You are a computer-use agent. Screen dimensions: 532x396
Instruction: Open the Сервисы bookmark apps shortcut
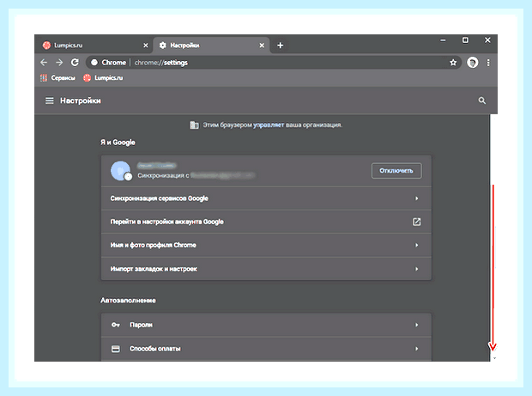click(57, 78)
